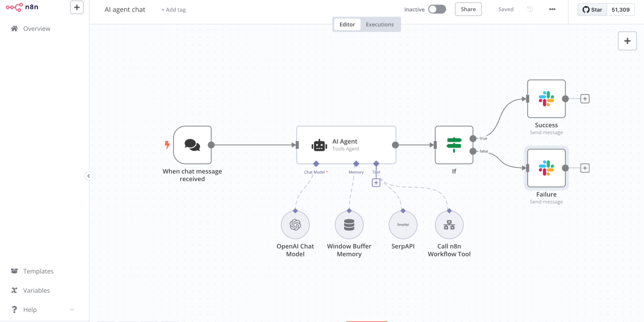Add a Tool to the AI Agent via plus
The height and width of the screenshot is (322, 644).
(376, 183)
